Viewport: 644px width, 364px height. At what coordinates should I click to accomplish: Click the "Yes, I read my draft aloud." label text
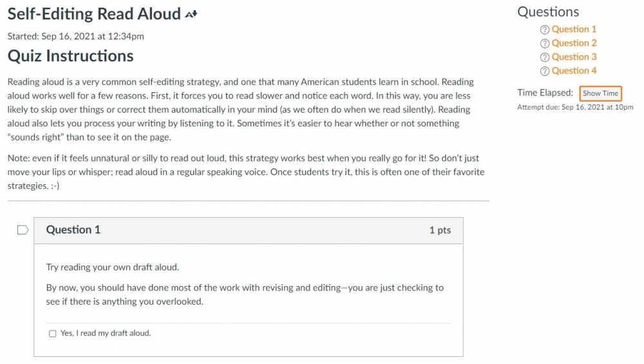106,333
